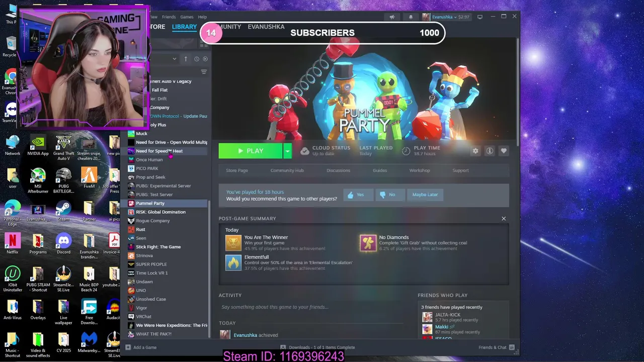Open Netflix desktop icon
This screenshot has width=644, height=362.
coord(13,244)
